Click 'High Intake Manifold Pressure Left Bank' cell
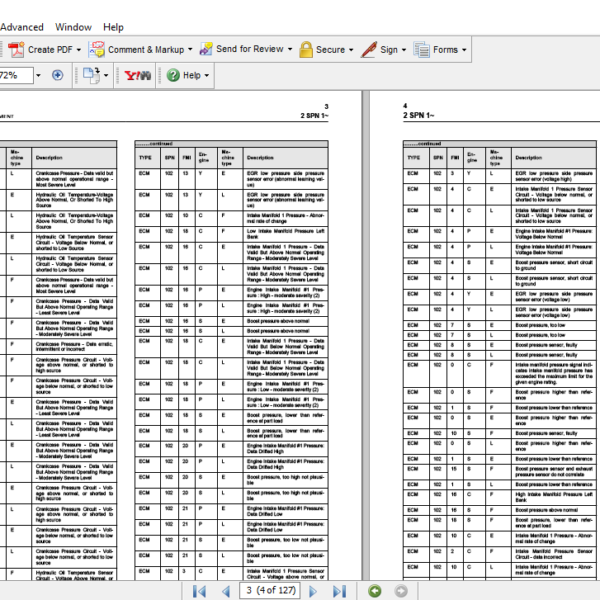The width and height of the screenshot is (600, 600). tap(554, 497)
